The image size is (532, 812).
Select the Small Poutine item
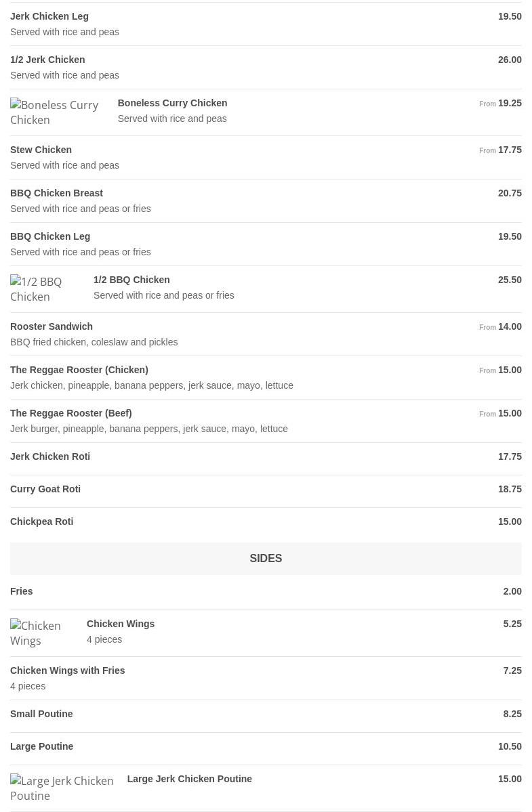[x=41, y=714]
